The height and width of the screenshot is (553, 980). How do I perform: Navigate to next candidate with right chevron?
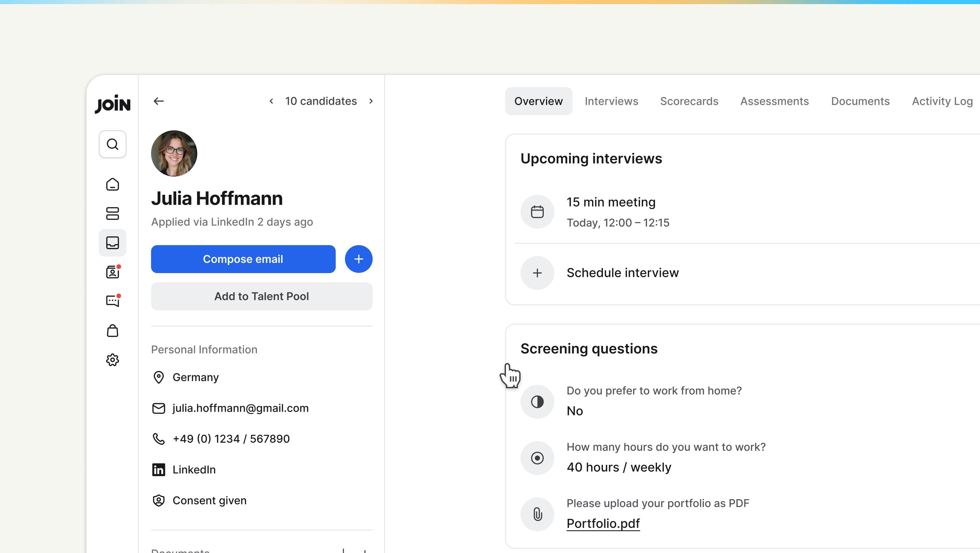(371, 101)
